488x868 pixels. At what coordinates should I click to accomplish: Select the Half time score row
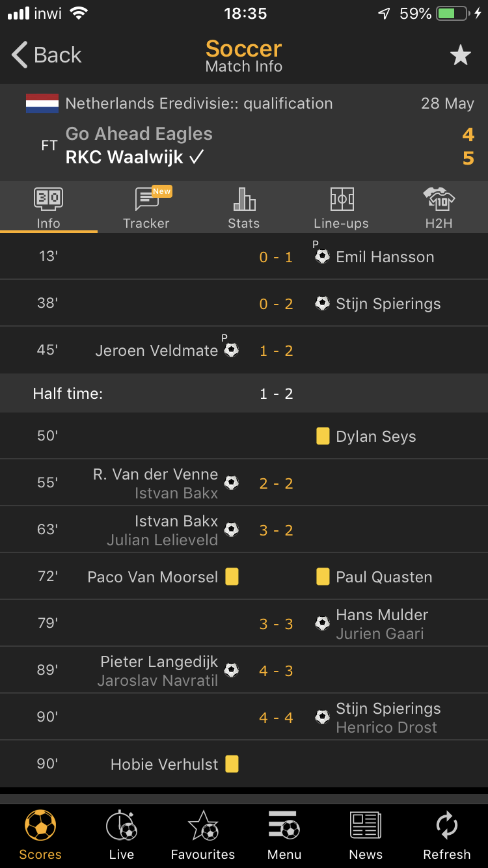[244, 394]
